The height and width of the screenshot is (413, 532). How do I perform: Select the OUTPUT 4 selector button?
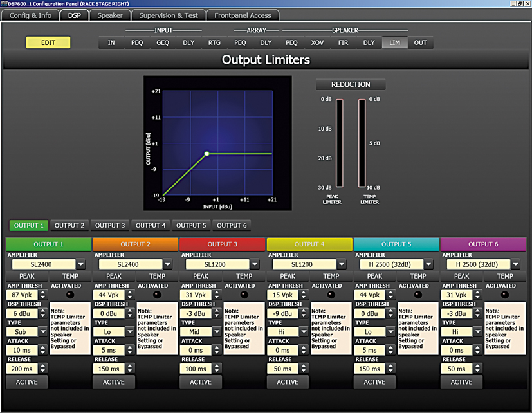[x=151, y=225]
